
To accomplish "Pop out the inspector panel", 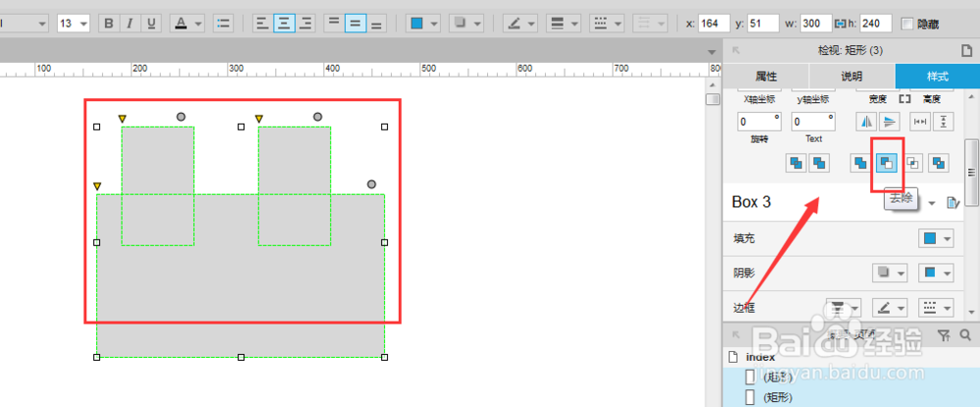I will tap(736, 50).
